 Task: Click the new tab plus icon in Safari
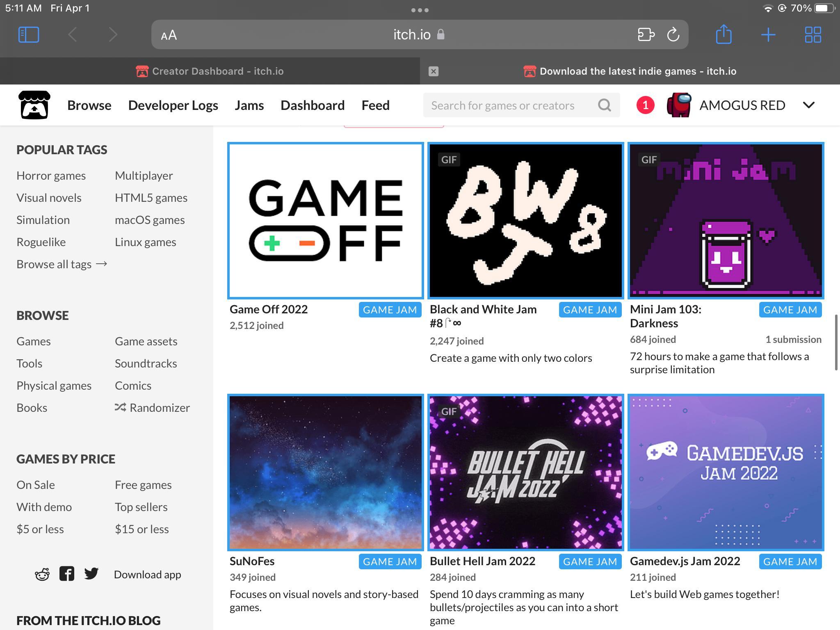pyautogui.click(x=768, y=34)
